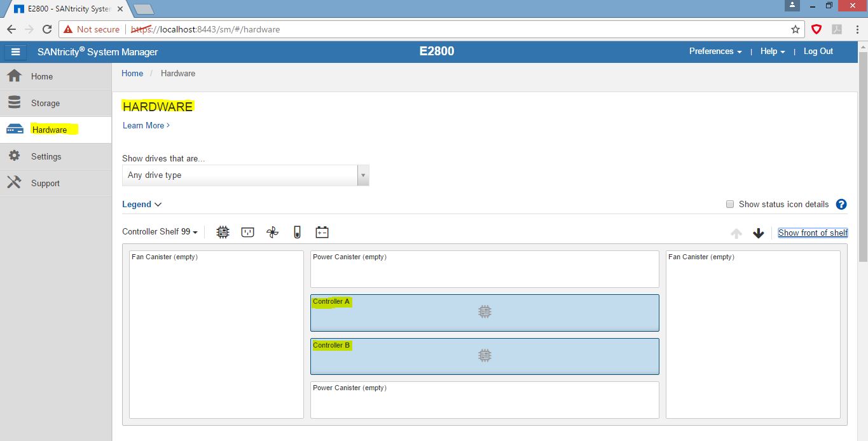Viewport: 868px width, 441px height.
Task: Open the Preferences menu
Action: point(715,51)
